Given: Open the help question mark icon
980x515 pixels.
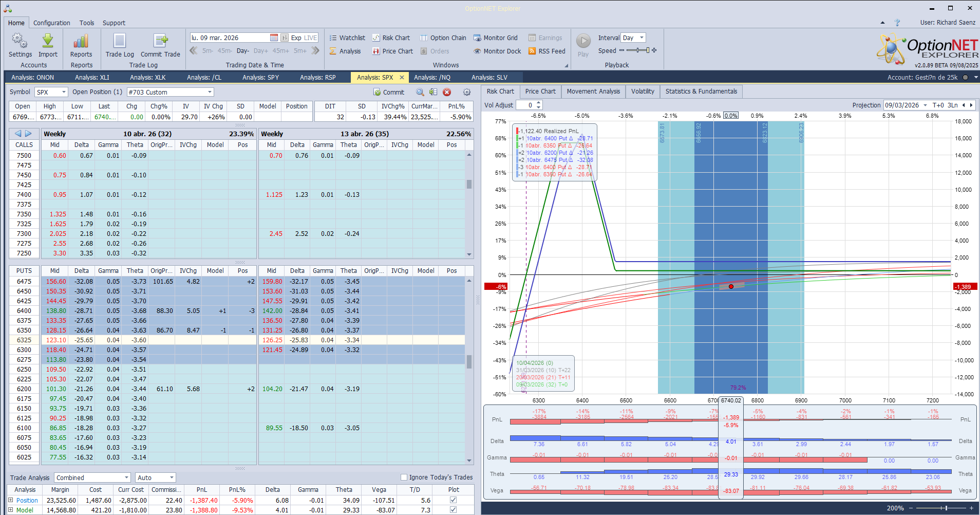Looking at the screenshot, I should [897, 23].
